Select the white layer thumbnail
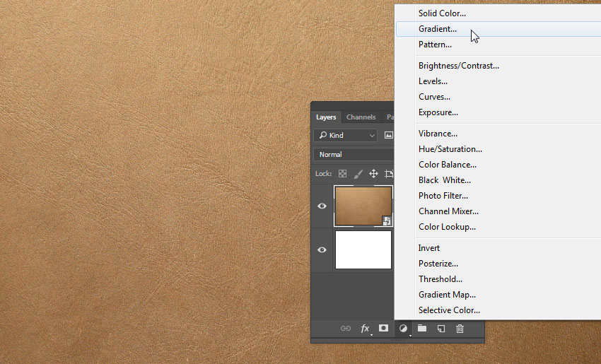 [x=363, y=249]
